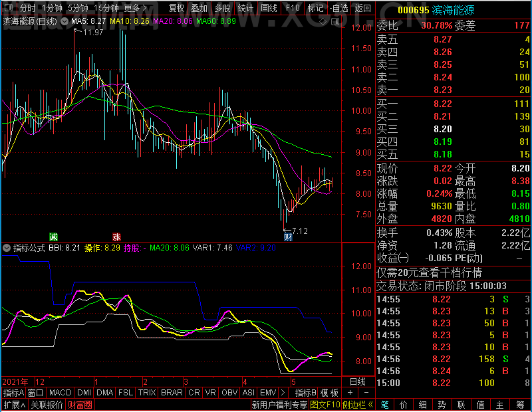Open the 指标A indicator menu
The width and height of the screenshot is (532, 412).
13,393
